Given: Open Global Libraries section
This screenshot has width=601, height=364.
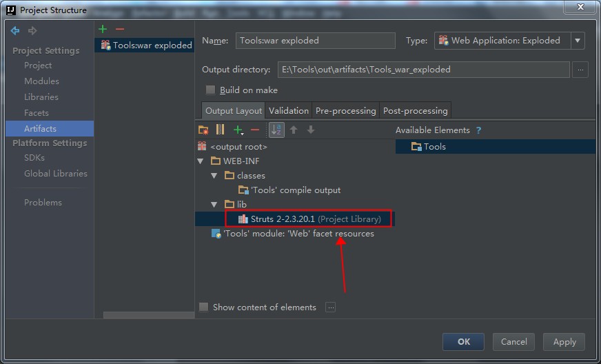Looking at the screenshot, I should pyautogui.click(x=56, y=173).
